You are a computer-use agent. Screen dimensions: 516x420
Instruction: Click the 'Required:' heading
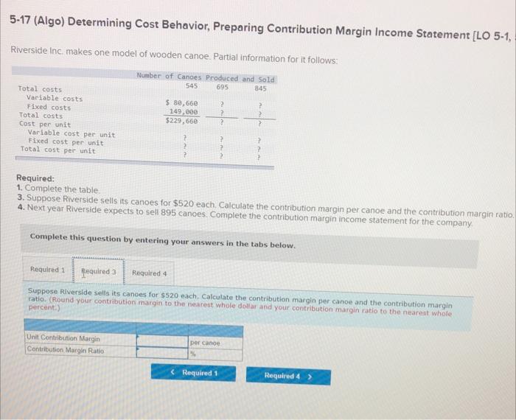(35, 178)
